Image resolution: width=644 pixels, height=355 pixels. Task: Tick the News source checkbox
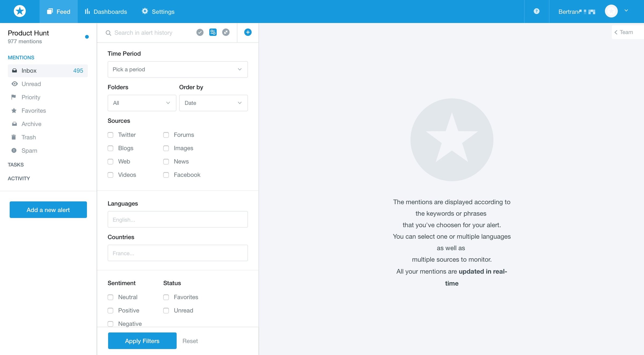[166, 162]
